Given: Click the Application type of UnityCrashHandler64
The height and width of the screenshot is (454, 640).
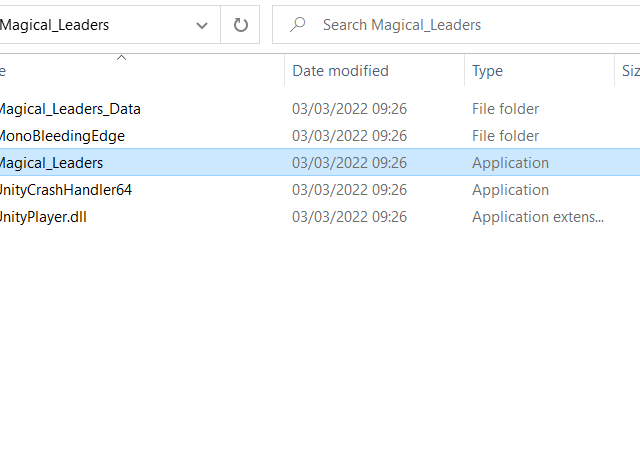Looking at the screenshot, I should point(510,190).
